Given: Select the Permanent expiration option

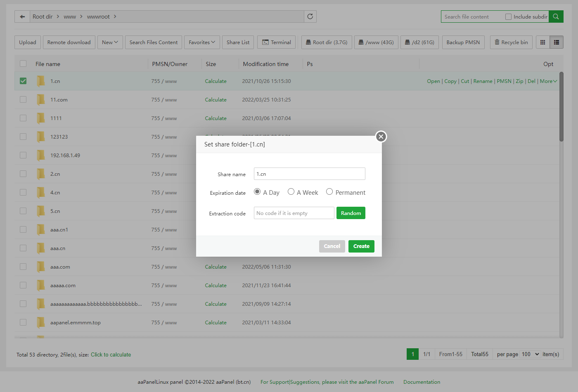Looking at the screenshot, I should coord(329,192).
